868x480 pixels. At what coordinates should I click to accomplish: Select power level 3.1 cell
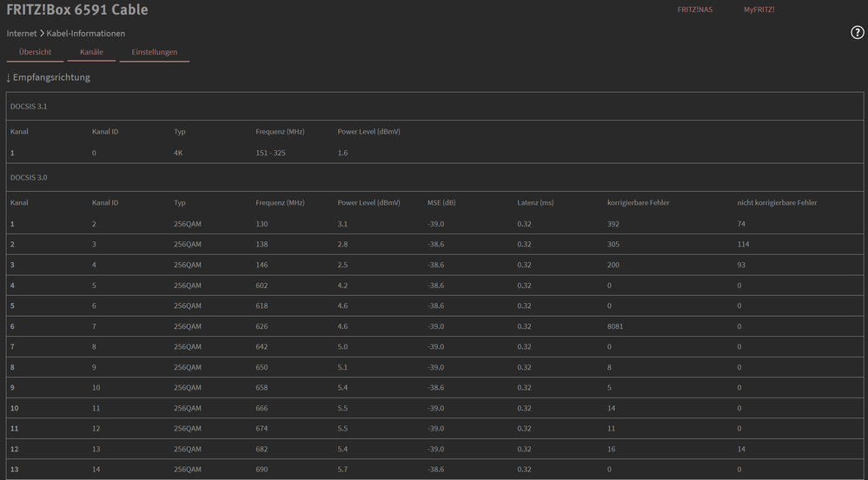click(342, 224)
